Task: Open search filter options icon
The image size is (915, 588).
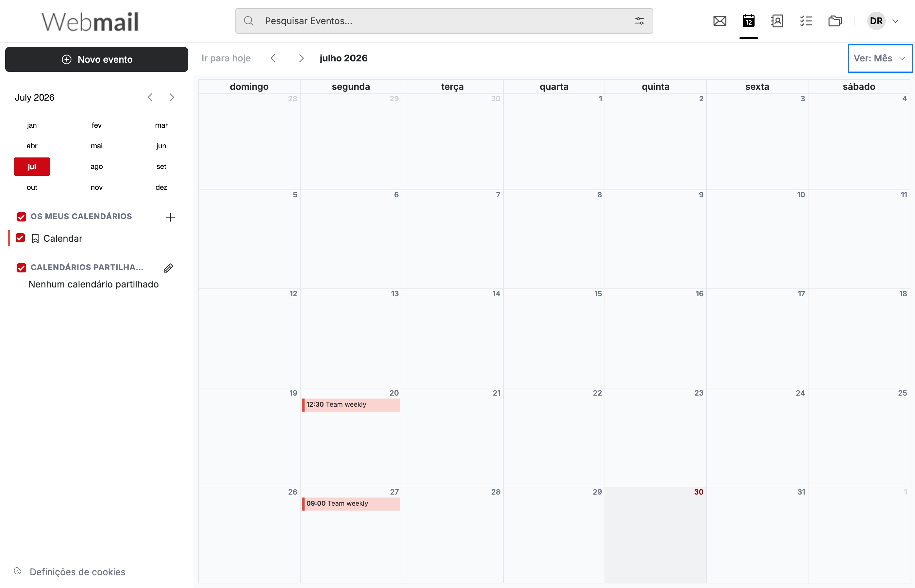Action: pos(639,21)
